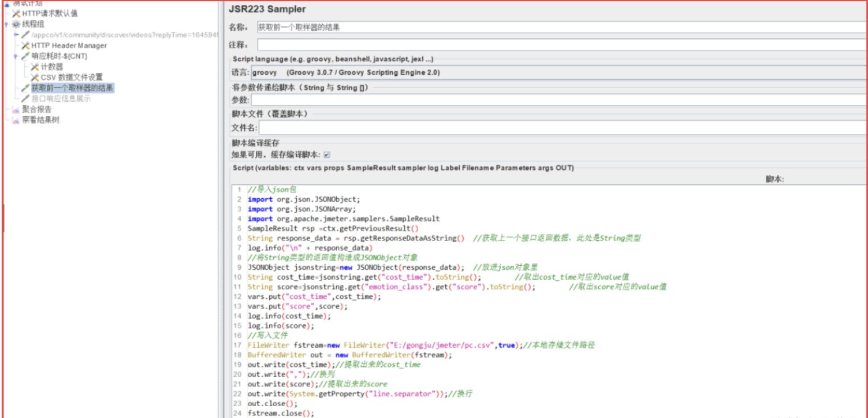Viewport: 868px width, 418px height.
Task: Select the disabled /appco/v1/community/discover/videos sampler
Action: click(125, 35)
